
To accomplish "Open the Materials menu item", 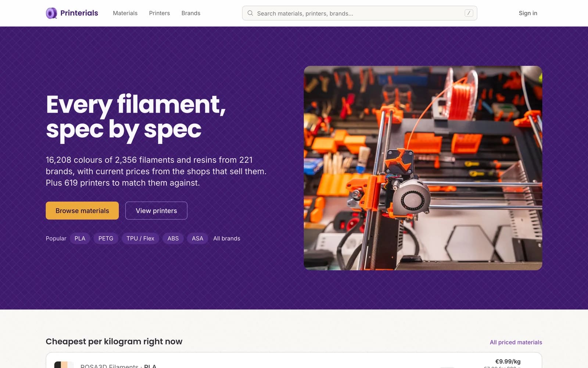I will (x=125, y=13).
